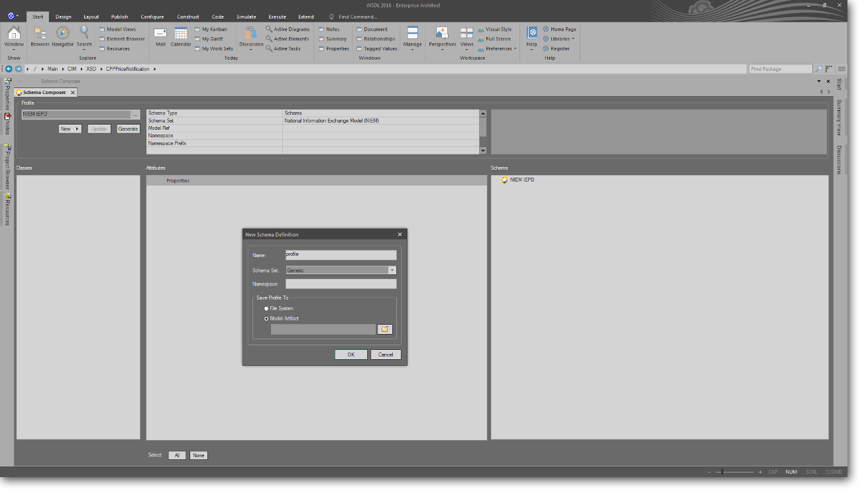Click the Help book icon
868x497 pixels.
(531, 33)
